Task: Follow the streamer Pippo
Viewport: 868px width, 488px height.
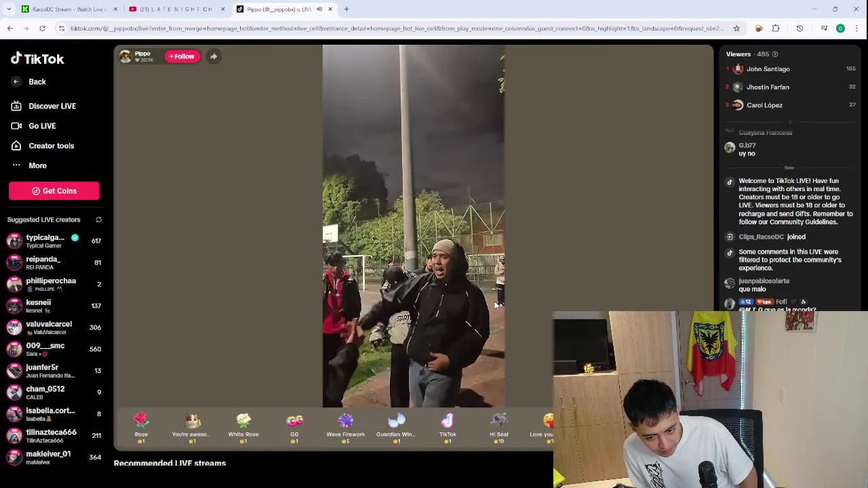Action: click(182, 56)
